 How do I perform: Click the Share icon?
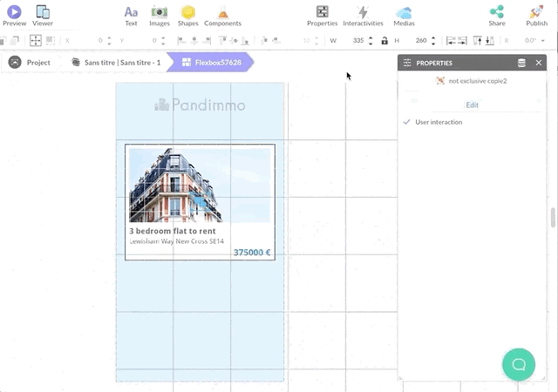(496, 11)
